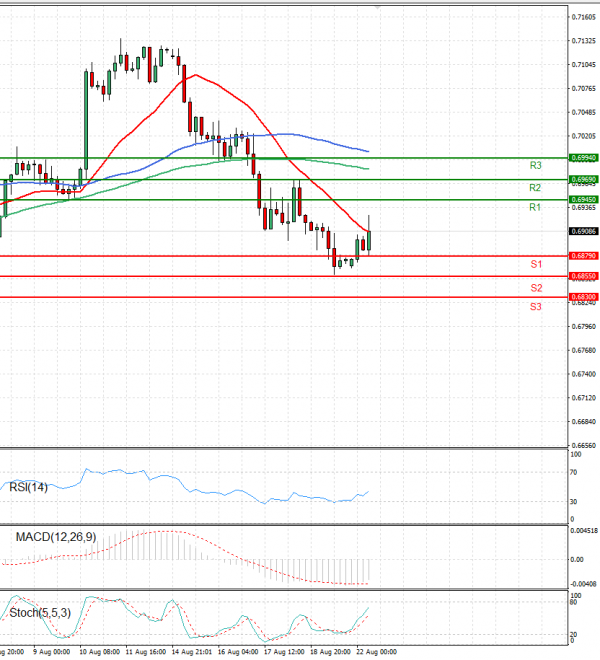Screen dimensions: 600x660
Task: Click the S3 support label
Action: point(536,306)
